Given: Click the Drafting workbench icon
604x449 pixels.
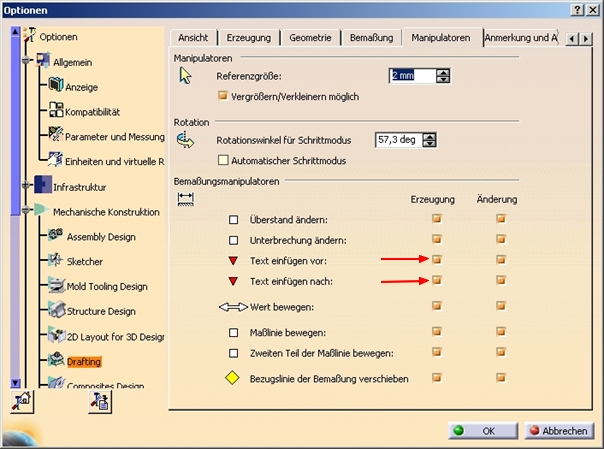Looking at the screenshot, I should point(56,359).
